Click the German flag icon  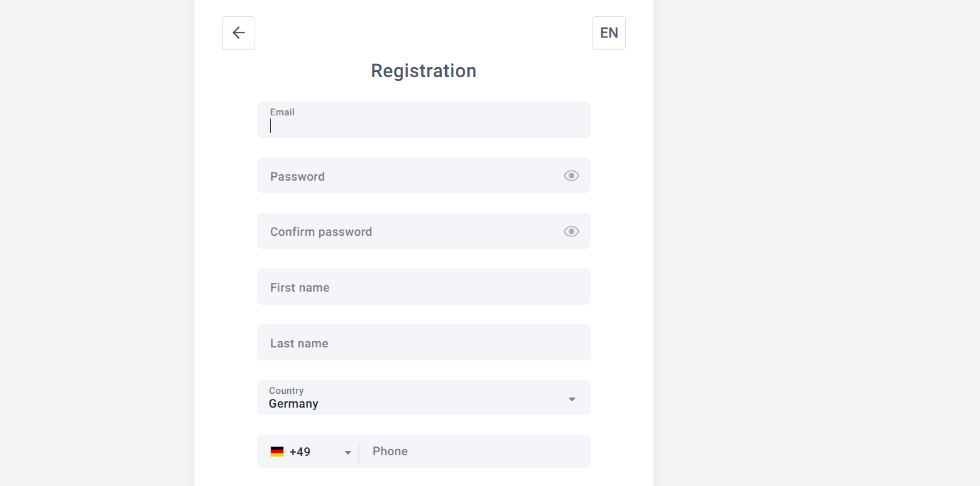(277, 452)
